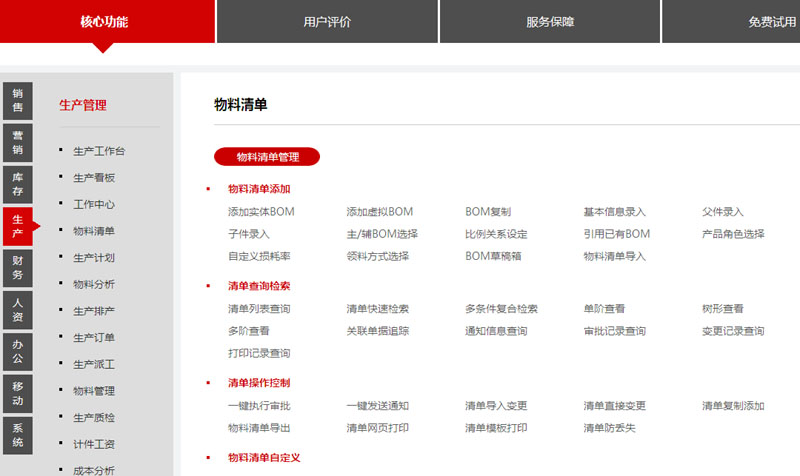The width and height of the screenshot is (800, 476).
Task: Open the 人资 sidebar category
Action: (x=18, y=310)
